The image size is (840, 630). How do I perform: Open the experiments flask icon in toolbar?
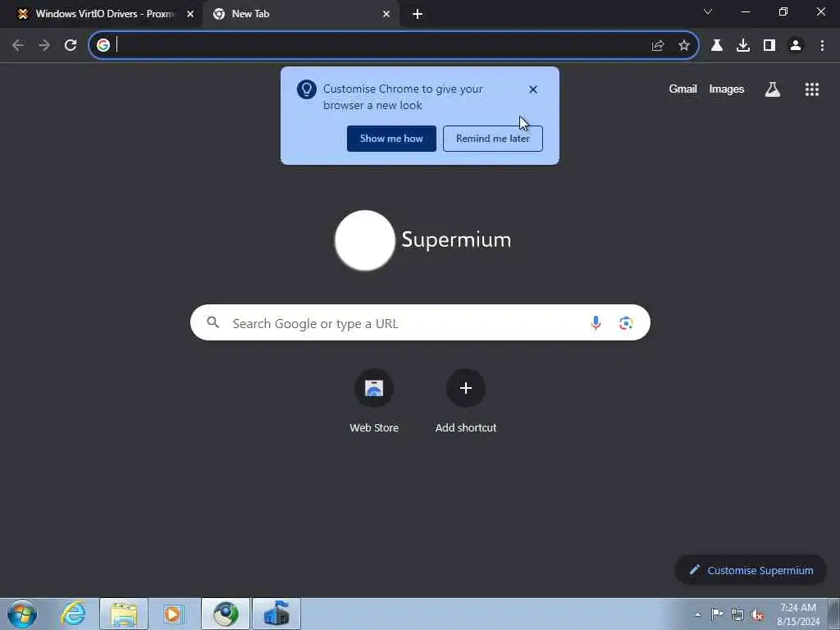tap(717, 46)
